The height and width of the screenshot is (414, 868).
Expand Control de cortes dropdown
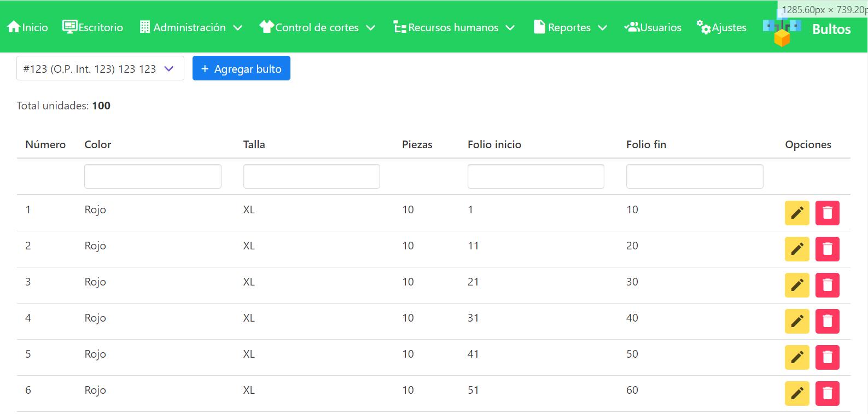(317, 27)
